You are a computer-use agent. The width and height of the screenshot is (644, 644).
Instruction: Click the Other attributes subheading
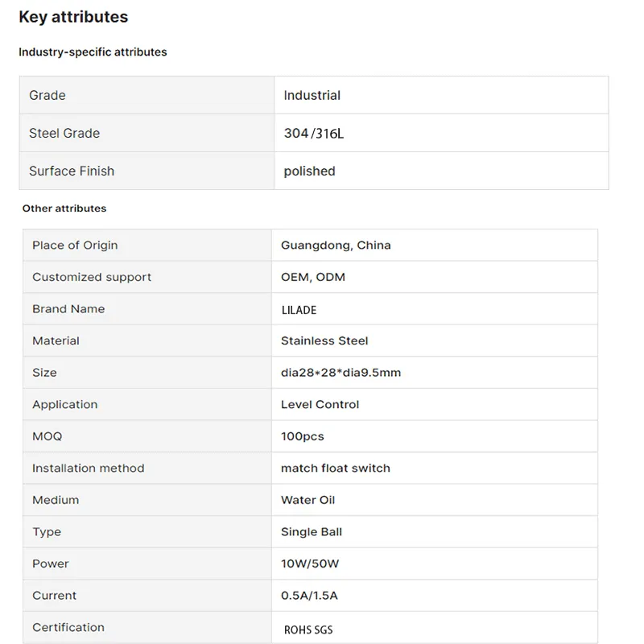click(64, 208)
